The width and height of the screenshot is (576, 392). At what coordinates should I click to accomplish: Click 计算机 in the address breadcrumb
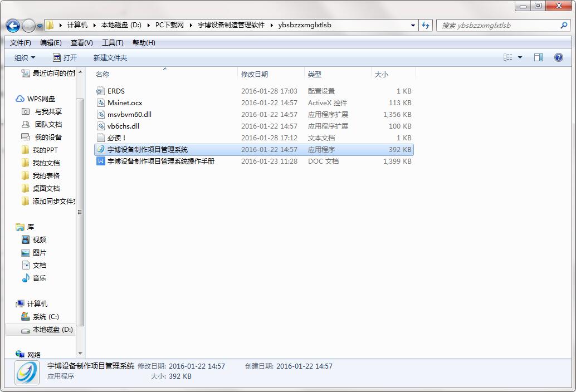point(77,25)
